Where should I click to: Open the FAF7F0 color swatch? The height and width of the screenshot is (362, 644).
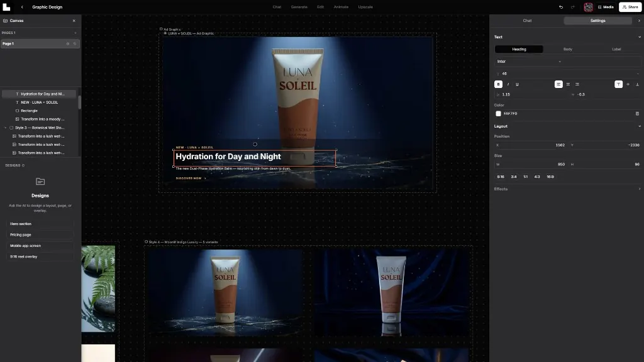tap(498, 114)
